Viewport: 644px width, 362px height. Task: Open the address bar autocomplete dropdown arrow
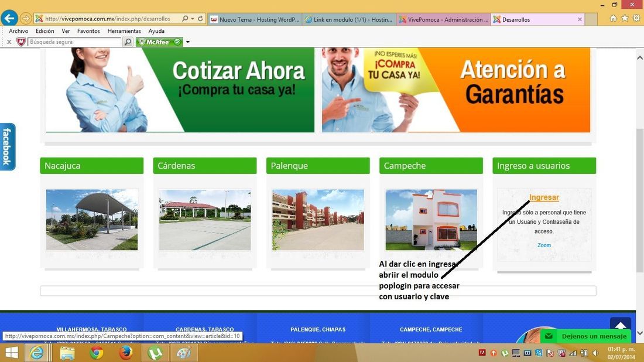pyautogui.click(x=193, y=19)
